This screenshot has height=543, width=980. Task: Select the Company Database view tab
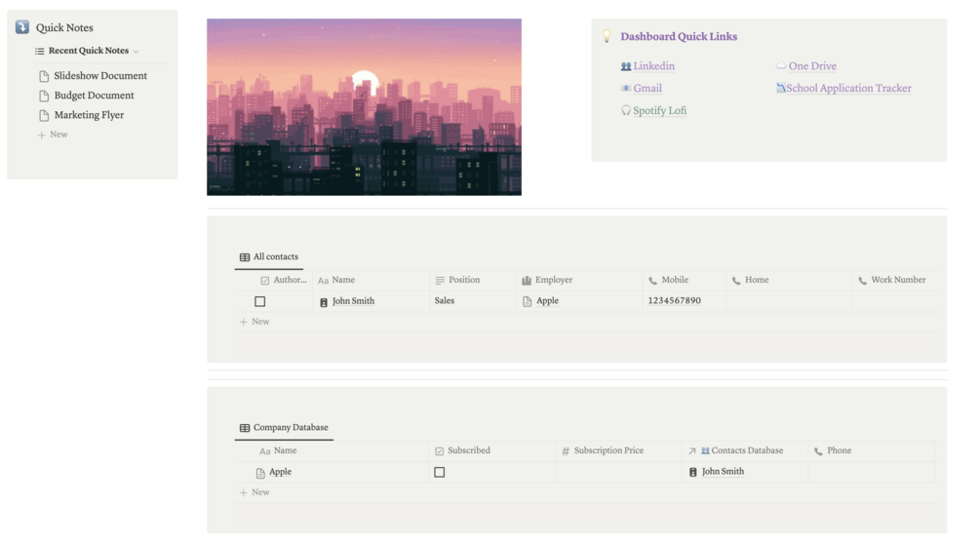click(x=284, y=427)
